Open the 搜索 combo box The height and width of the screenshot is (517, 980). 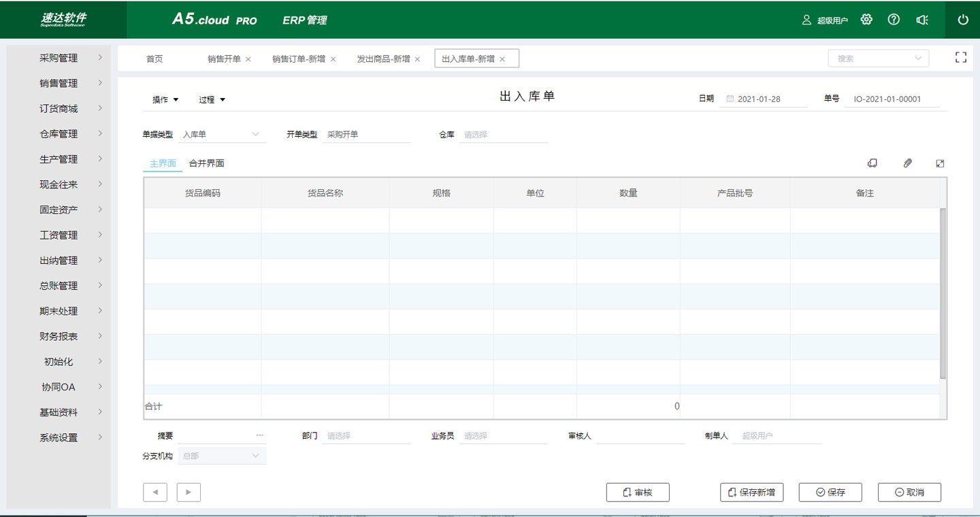pyautogui.click(x=879, y=59)
